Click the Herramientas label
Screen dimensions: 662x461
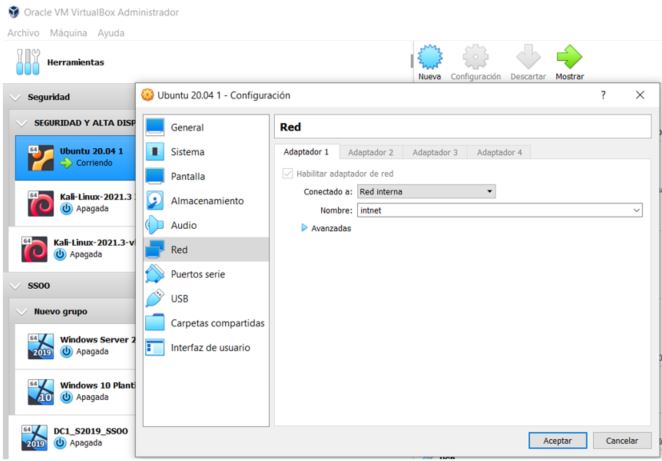tap(75, 62)
